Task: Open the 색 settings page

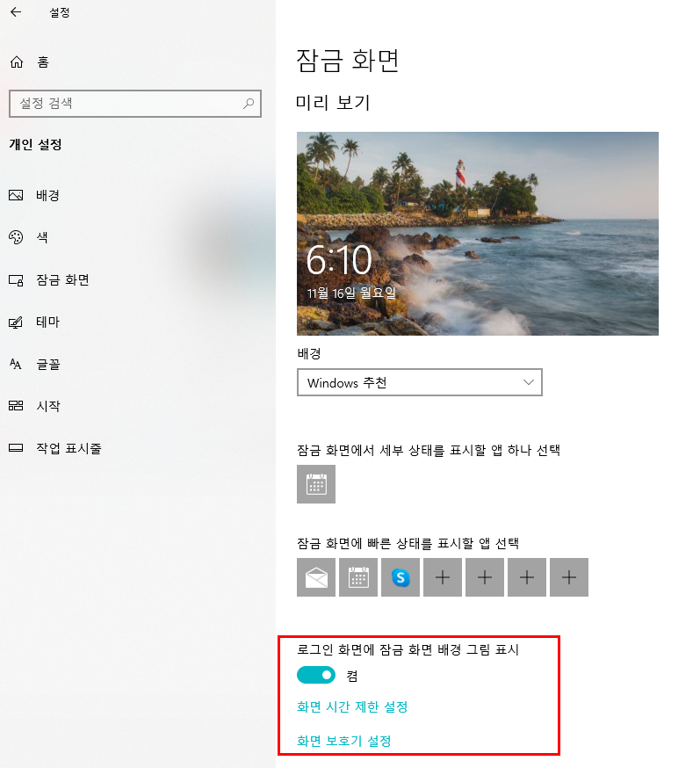Action: (42, 237)
